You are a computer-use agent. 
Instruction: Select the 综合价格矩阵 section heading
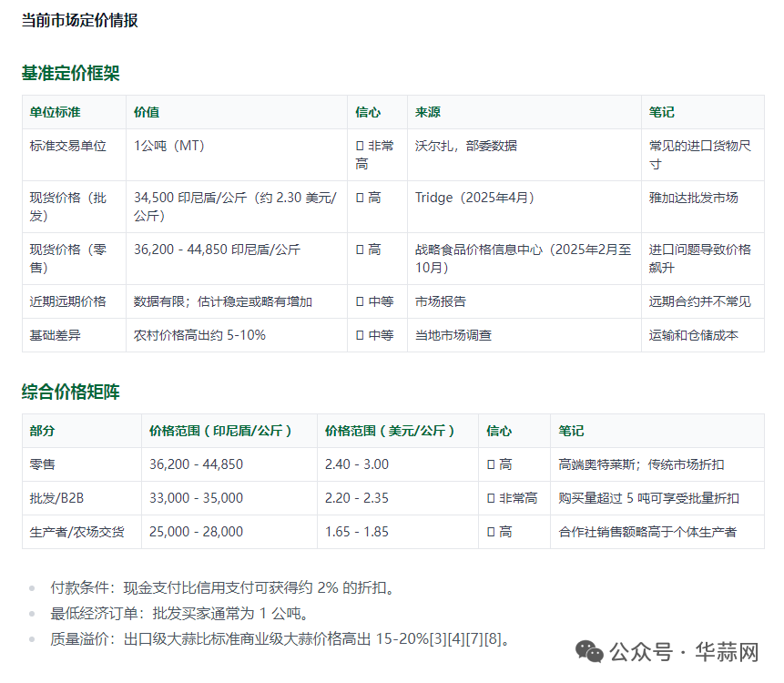(x=70, y=392)
